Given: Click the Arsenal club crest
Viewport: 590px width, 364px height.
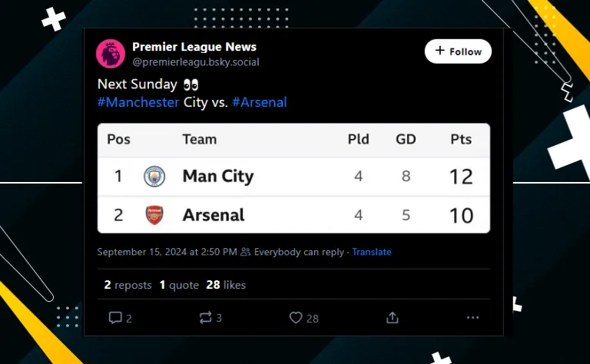Looking at the screenshot, I should pos(154,215).
